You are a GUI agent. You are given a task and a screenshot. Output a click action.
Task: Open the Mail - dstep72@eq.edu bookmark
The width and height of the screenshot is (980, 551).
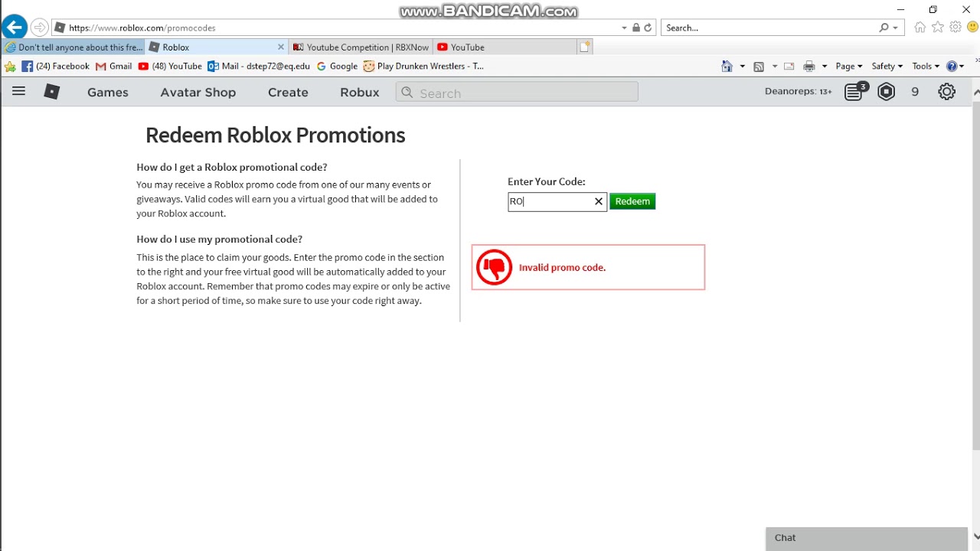tap(259, 67)
